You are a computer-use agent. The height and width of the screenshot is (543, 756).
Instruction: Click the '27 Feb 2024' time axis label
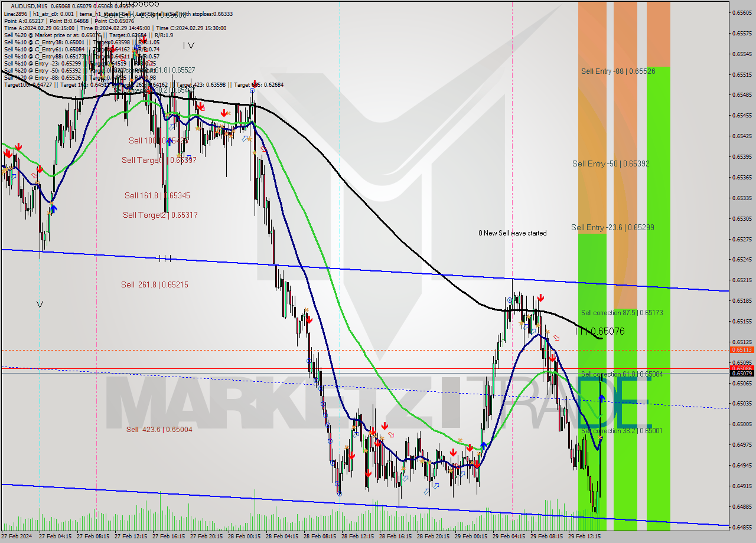(x=17, y=537)
